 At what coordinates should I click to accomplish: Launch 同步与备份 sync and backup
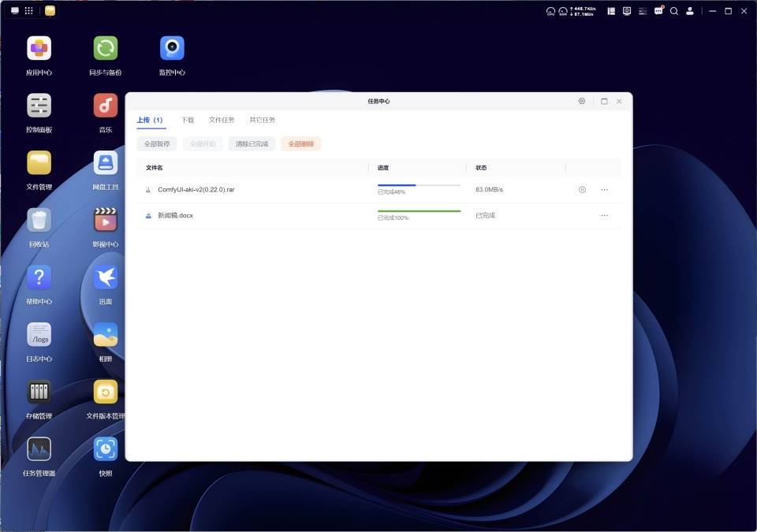(x=105, y=48)
